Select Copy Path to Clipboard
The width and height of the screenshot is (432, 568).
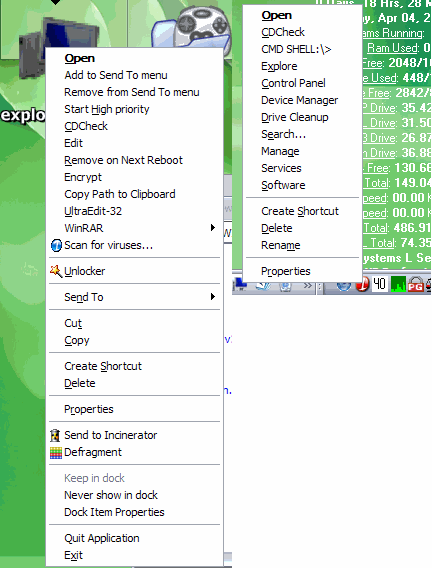tap(134, 194)
